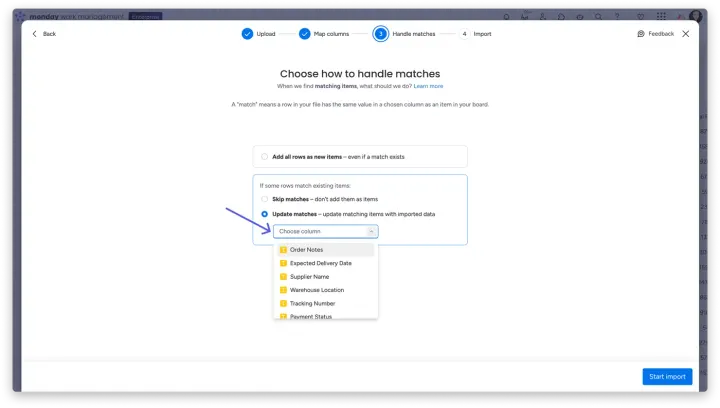The height and width of the screenshot is (408, 720).
Task: Click the Warehouse Location column type icon
Action: click(x=283, y=290)
